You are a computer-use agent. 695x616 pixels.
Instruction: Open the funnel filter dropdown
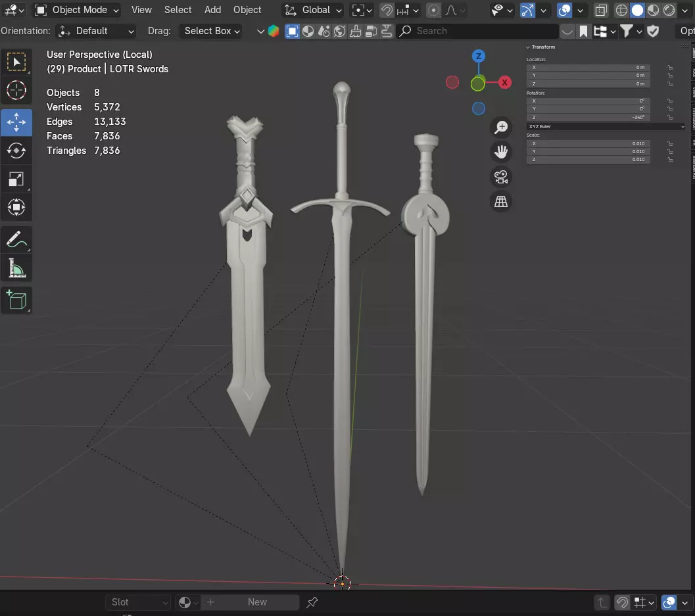pos(631,31)
